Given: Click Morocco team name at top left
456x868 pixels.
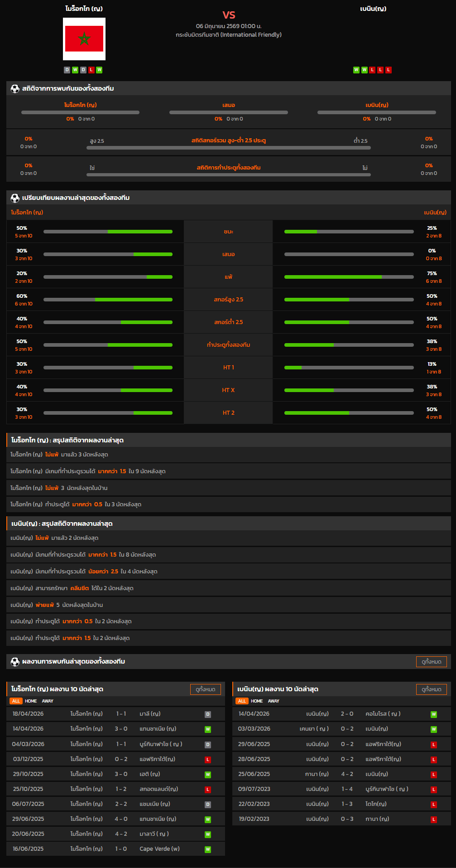Looking at the screenshot, I should [84, 9].
